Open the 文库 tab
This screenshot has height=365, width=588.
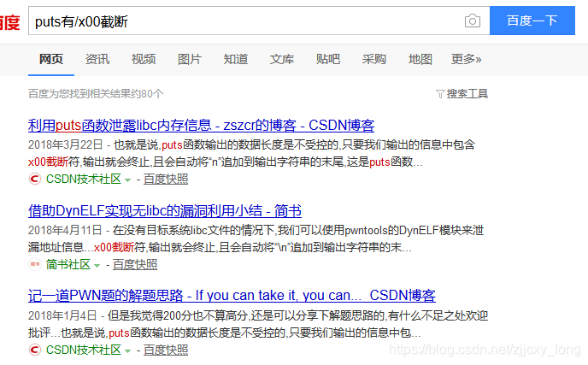[x=282, y=59]
